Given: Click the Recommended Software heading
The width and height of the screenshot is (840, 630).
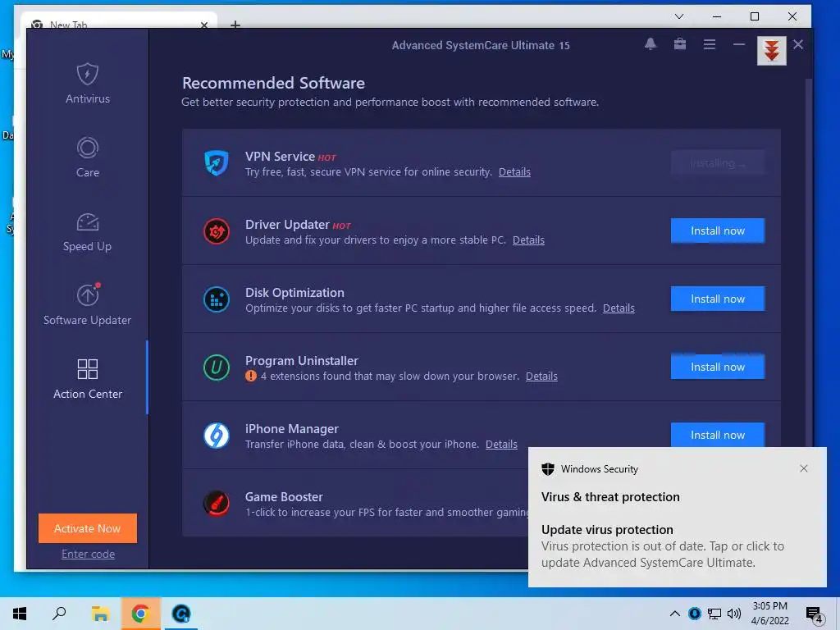Looking at the screenshot, I should (273, 83).
